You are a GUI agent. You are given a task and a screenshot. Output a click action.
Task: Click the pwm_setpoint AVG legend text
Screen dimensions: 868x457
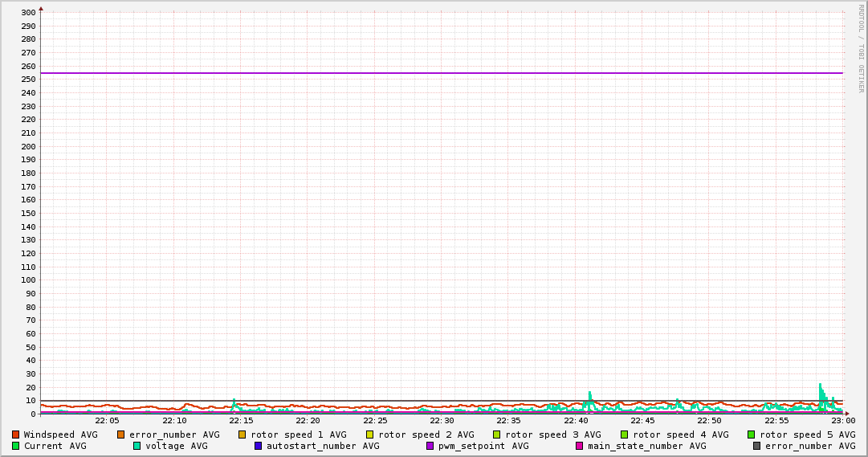483,446
